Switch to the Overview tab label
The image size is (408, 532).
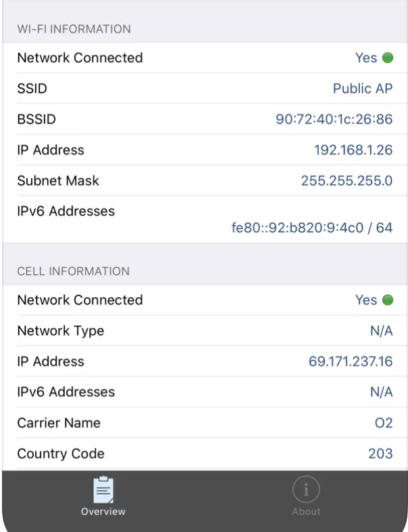(103, 512)
